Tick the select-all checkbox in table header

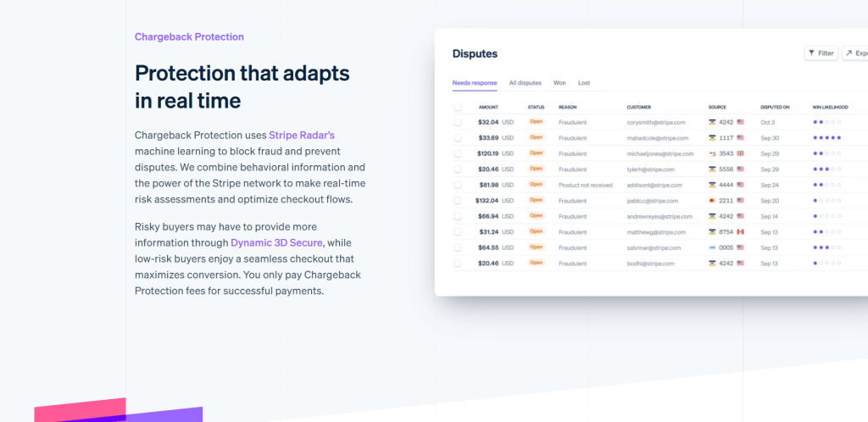[457, 108]
